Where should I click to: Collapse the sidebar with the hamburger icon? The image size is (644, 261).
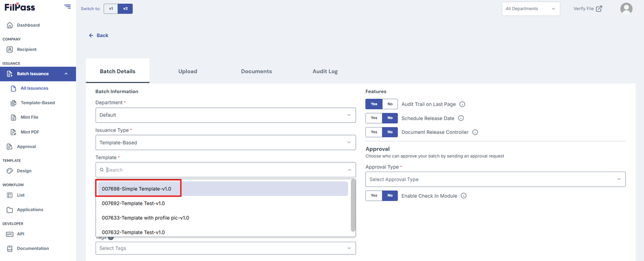tap(67, 7)
